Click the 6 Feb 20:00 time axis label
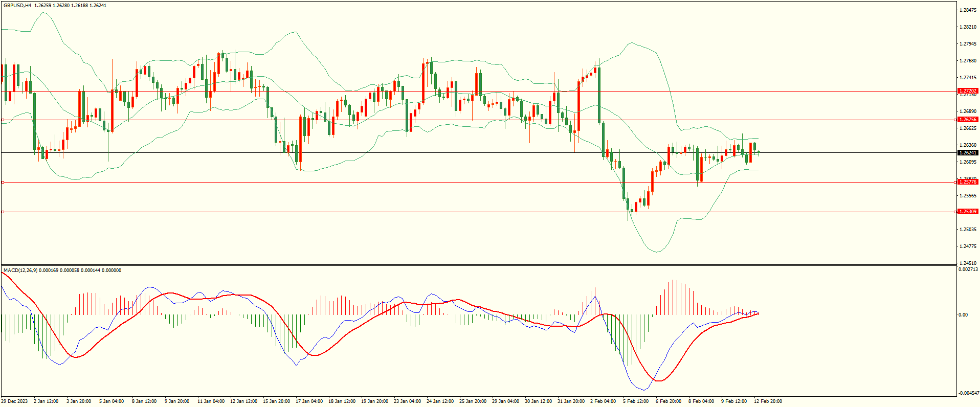Image resolution: width=980 pixels, height=407 pixels. click(669, 401)
